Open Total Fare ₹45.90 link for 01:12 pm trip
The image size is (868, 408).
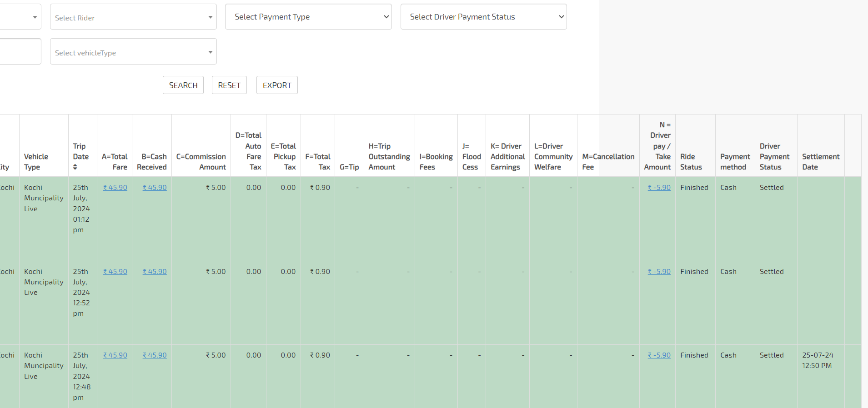(x=115, y=188)
